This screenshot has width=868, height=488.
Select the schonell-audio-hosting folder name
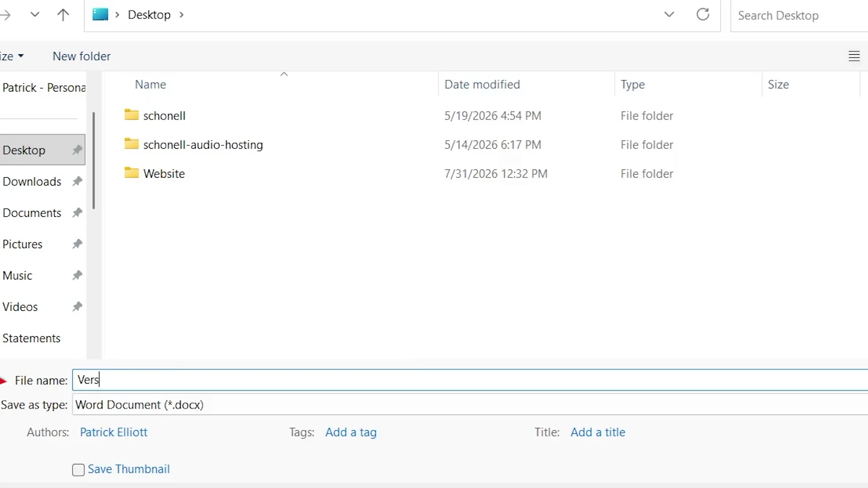pyautogui.click(x=203, y=145)
